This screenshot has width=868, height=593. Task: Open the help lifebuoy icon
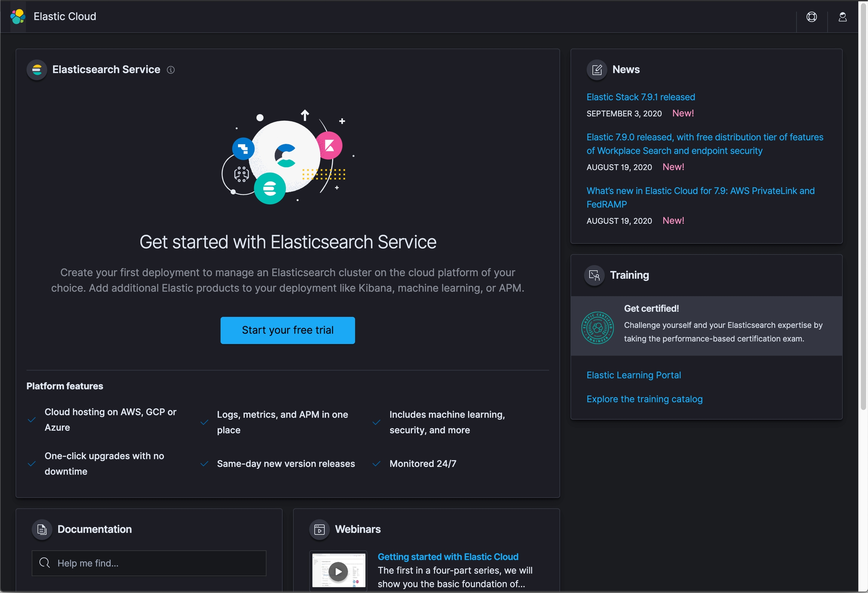click(811, 17)
